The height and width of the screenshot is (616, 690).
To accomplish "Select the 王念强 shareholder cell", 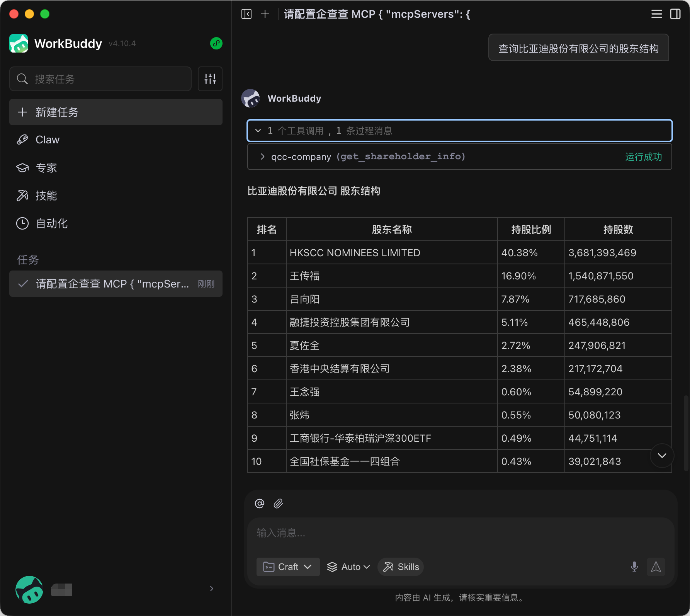I will (392, 392).
